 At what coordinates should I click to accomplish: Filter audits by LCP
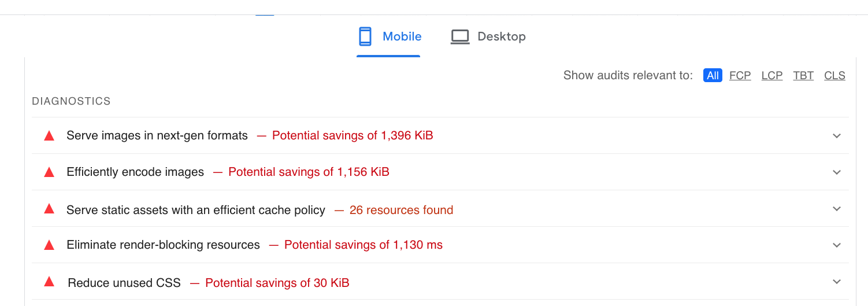[772, 75]
